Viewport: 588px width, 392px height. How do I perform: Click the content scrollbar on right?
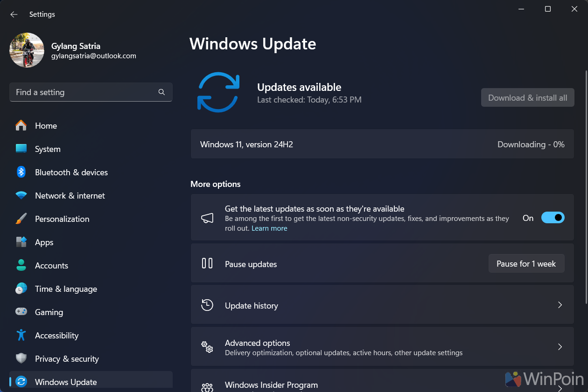pos(586,186)
